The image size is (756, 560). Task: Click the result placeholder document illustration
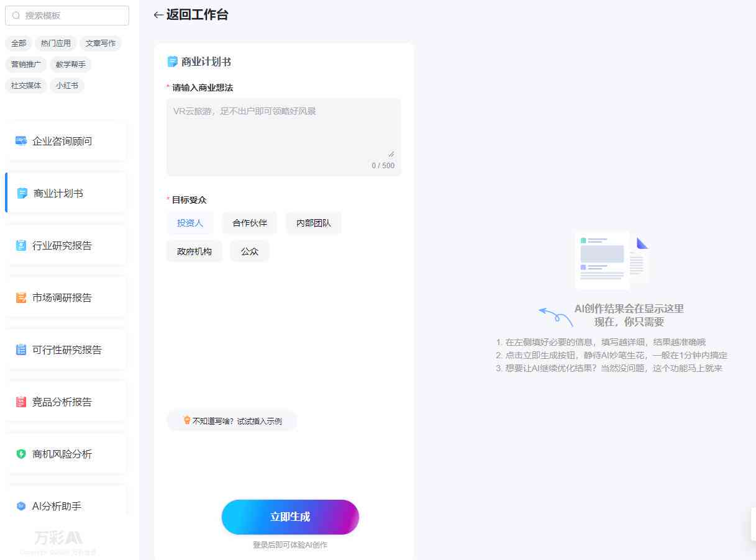(x=611, y=260)
